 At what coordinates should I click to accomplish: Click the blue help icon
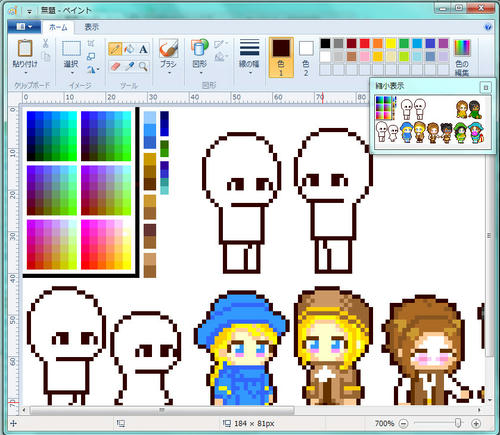[488, 27]
